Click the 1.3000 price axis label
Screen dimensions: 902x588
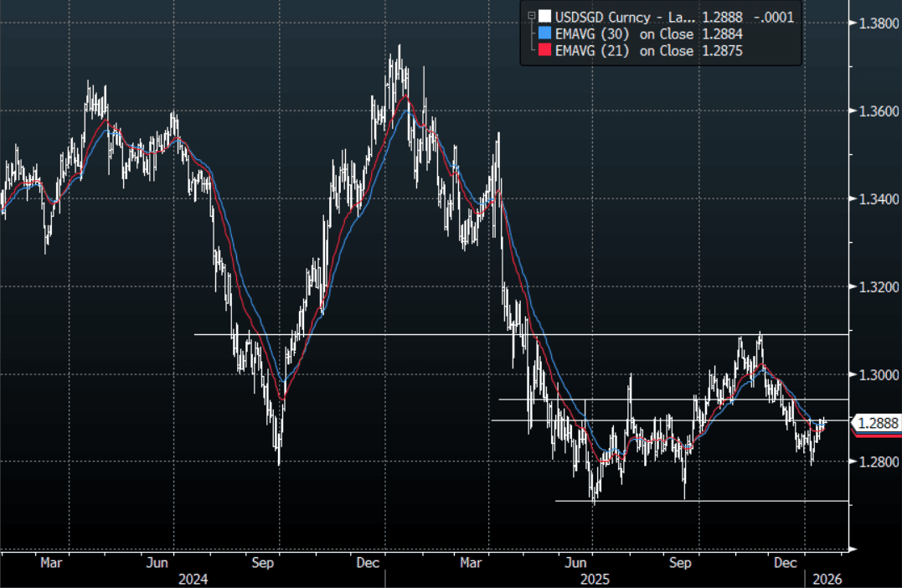(879, 374)
